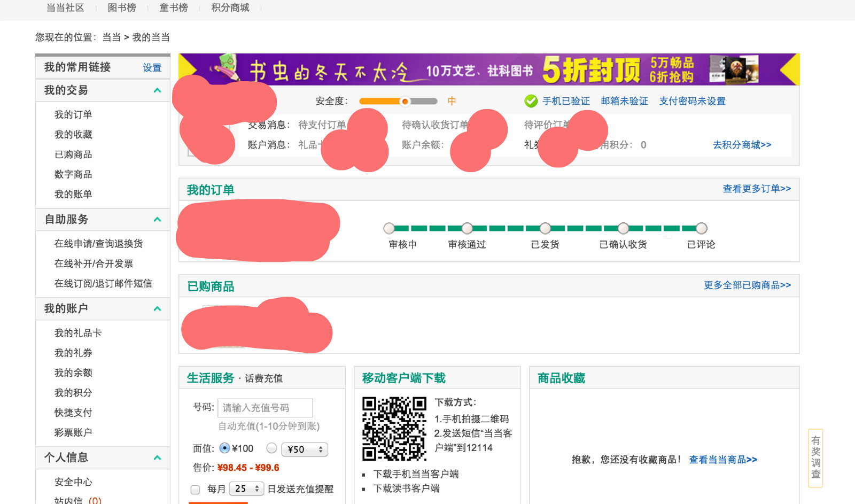The height and width of the screenshot is (504, 855).
Task: Open 我的余额 in the sidebar
Action: (73, 373)
